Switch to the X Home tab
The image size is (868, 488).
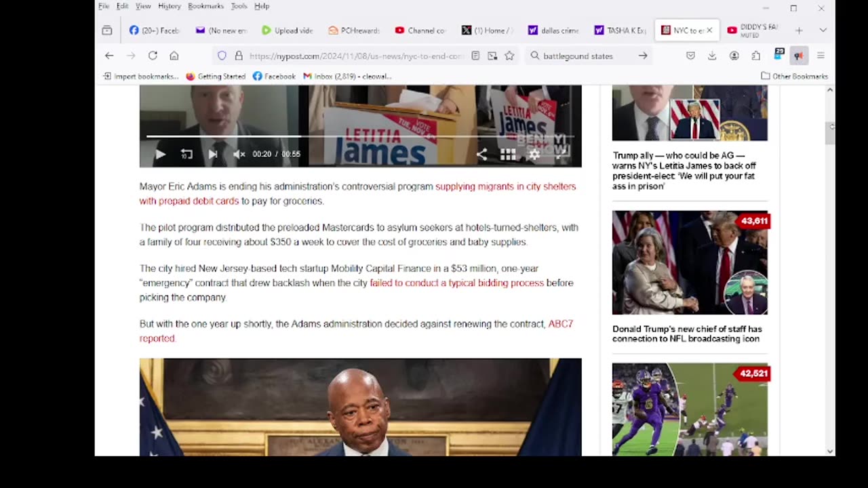tap(487, 30)
